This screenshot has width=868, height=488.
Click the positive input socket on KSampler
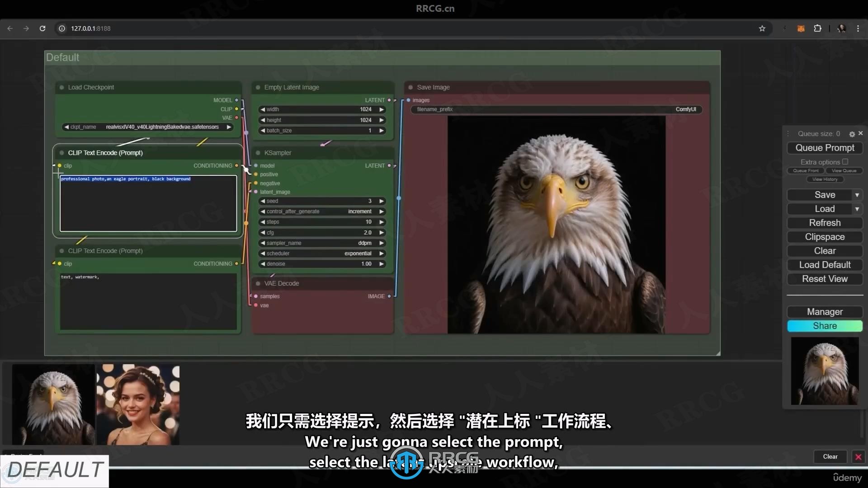pyautogui.click(x=256, y=174)
